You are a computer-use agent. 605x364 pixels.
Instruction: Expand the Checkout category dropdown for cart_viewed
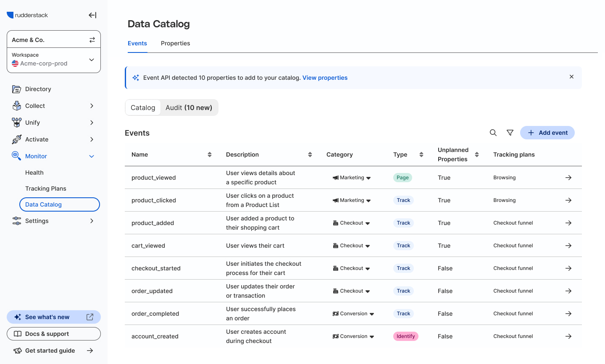368,246
